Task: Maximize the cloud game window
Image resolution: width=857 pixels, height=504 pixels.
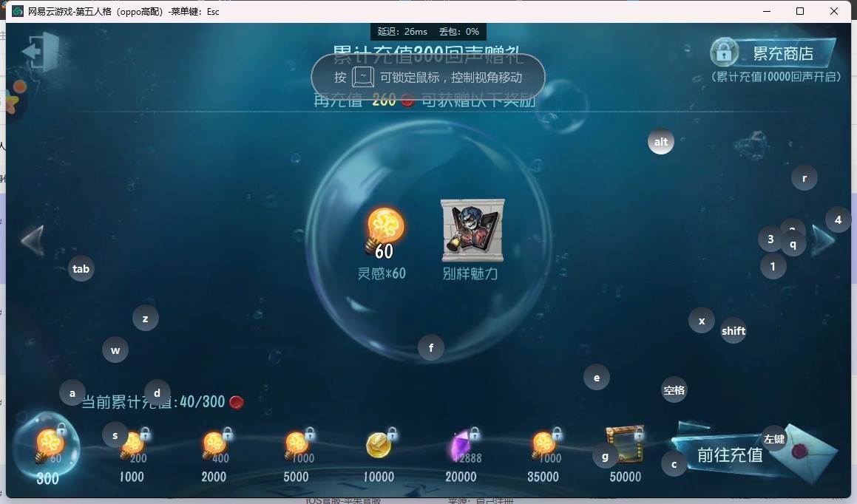Action: click(800, 11)
